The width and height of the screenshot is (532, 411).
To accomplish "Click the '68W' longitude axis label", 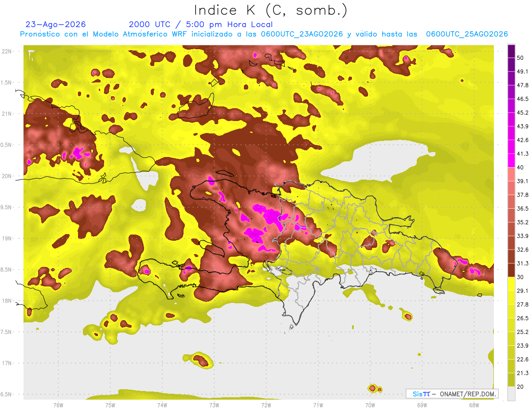I will (x=473, y=405).
